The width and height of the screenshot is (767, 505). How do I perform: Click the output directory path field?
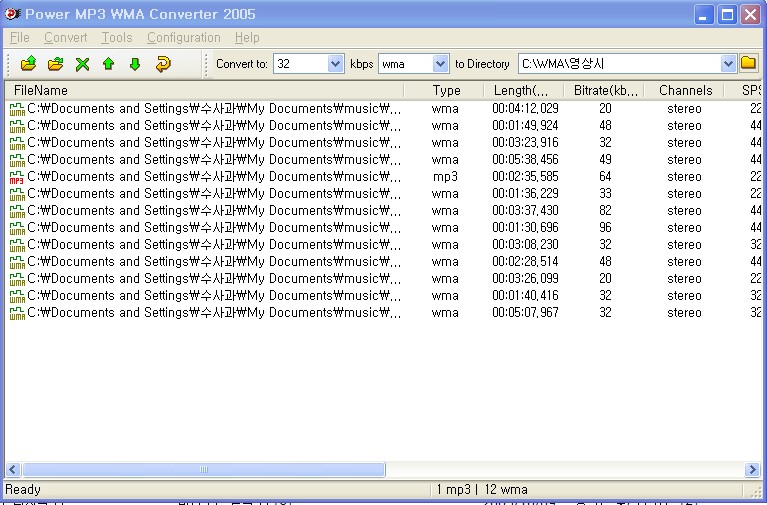tap(619, 64)
